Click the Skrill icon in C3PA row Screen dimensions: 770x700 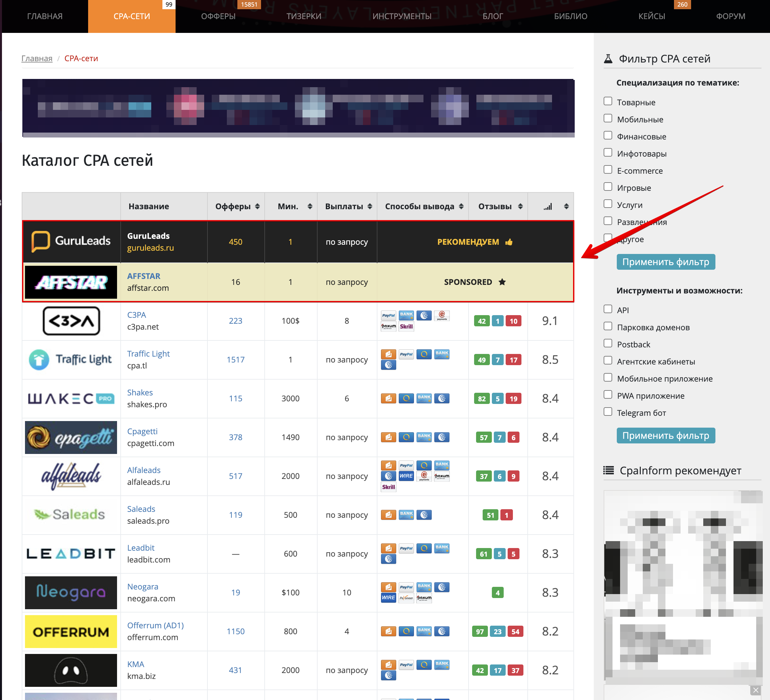pos(406,327)
